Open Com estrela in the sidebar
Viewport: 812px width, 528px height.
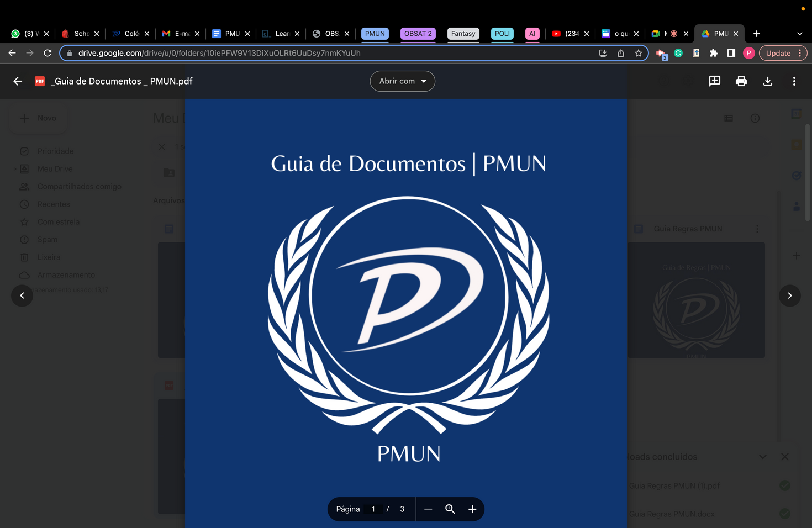59,222
